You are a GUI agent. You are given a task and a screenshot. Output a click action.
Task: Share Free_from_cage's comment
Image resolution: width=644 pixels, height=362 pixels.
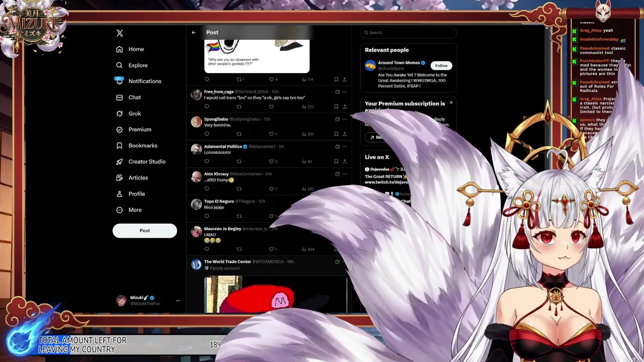(x=345, y=107)
